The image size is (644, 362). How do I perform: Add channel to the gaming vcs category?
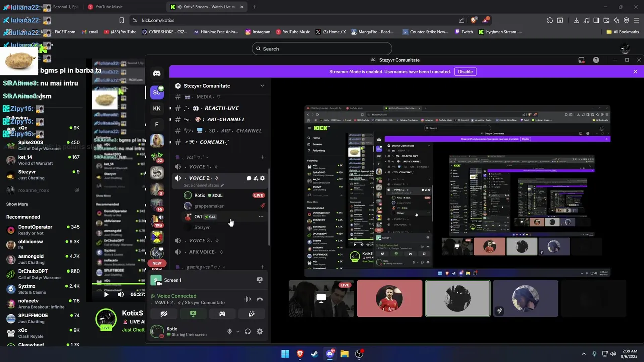(x=262, y=267)
